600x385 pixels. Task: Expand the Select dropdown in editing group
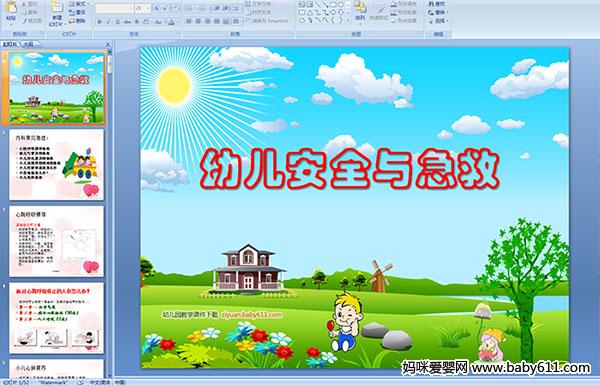click(x=439, y=21)
